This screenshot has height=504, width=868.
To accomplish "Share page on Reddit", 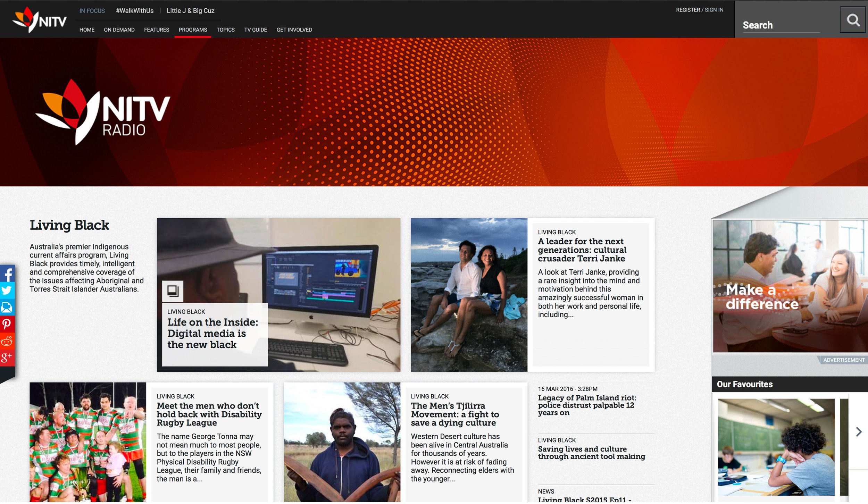I will pyautogui.click(x=7, y=342).
